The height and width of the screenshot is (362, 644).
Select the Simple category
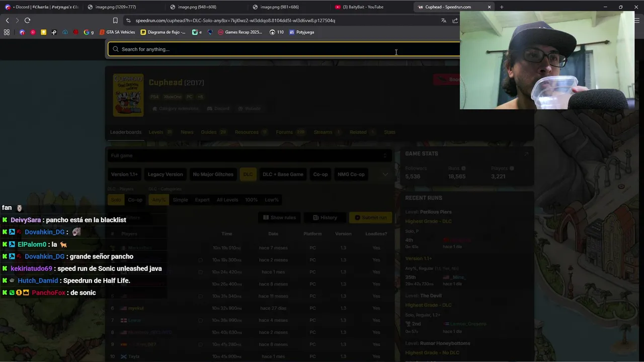pos(180,200)
